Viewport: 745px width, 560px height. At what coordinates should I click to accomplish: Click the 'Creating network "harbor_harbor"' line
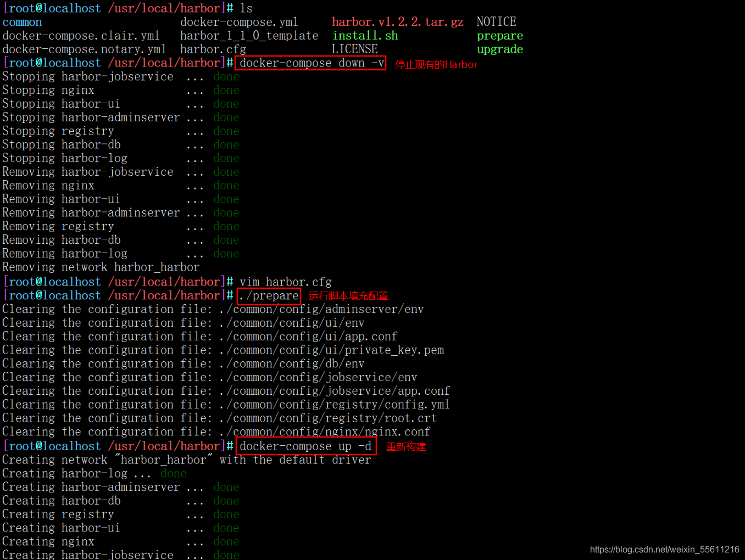tap(187, 460)
